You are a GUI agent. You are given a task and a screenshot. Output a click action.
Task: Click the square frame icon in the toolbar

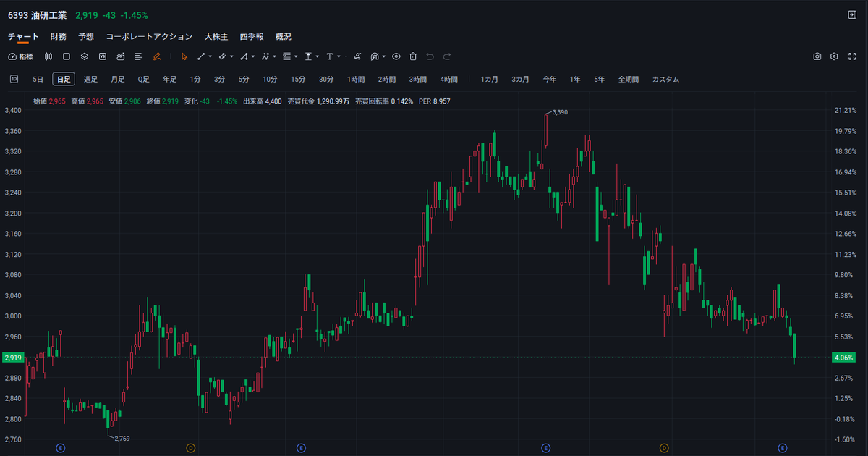coord(67,56)
